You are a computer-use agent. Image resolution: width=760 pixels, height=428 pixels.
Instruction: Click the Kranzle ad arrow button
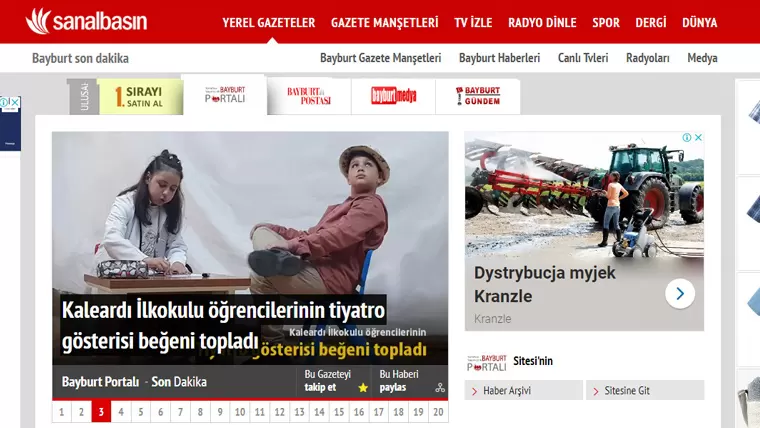tap(680, 294)
